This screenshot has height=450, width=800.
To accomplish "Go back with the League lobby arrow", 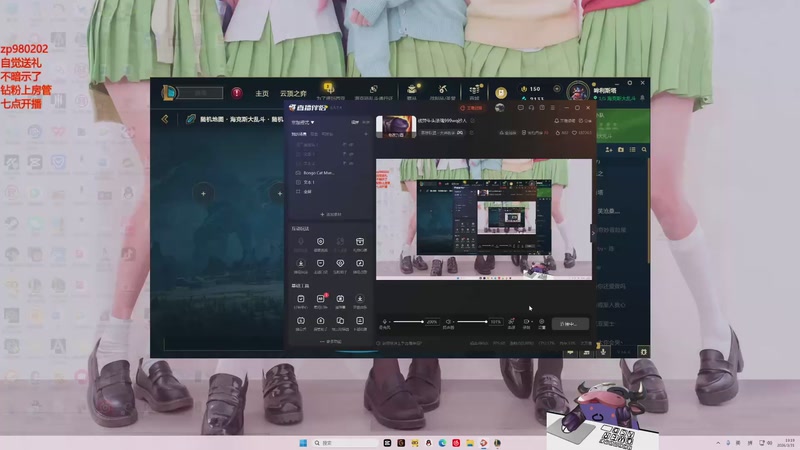I will [x=165, y=119].
